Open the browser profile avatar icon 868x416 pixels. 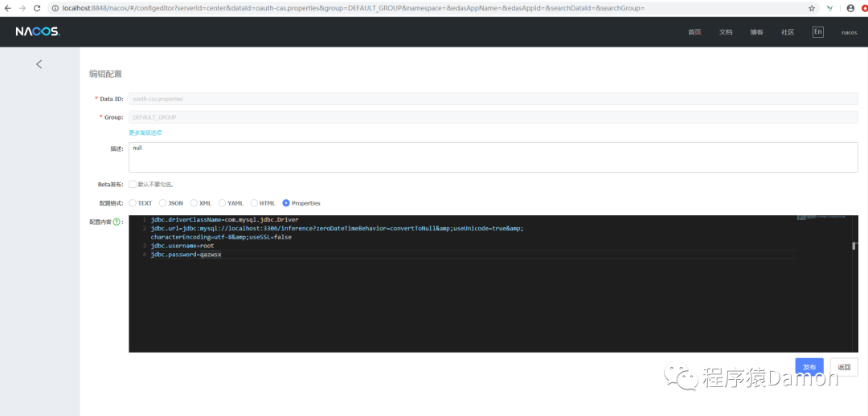click(850, 8)
